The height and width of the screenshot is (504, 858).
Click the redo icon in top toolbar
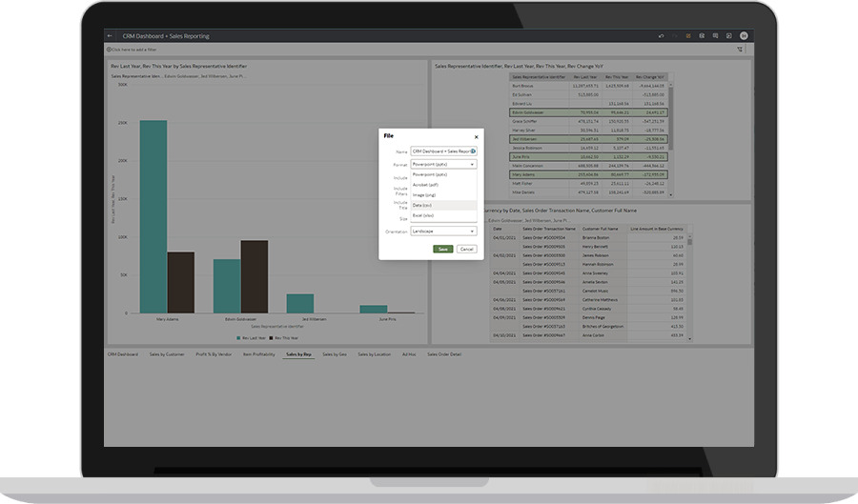pyautogui.click(x=674, y=35)
